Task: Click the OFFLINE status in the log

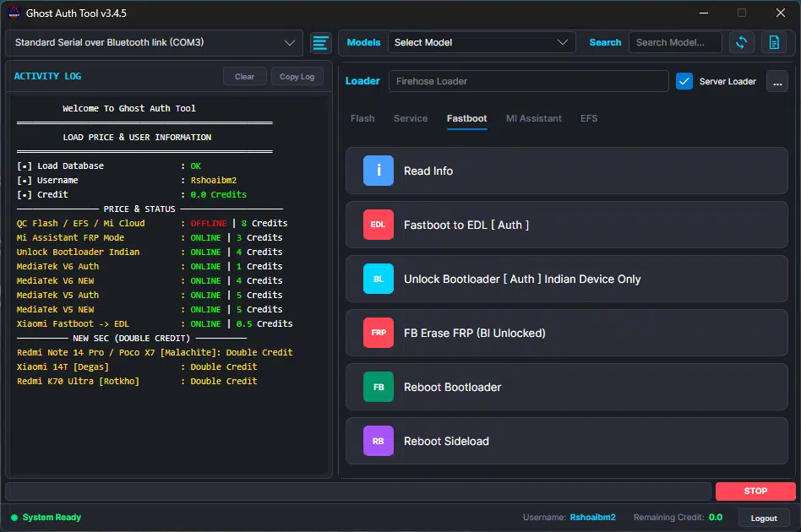Action: click(x=209, y=223)
